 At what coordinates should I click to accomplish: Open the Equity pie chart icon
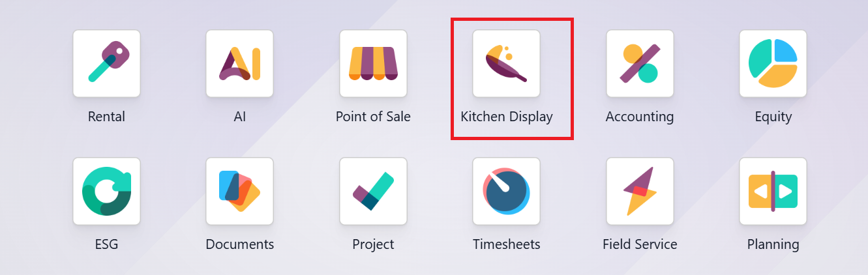pos(773,63)
